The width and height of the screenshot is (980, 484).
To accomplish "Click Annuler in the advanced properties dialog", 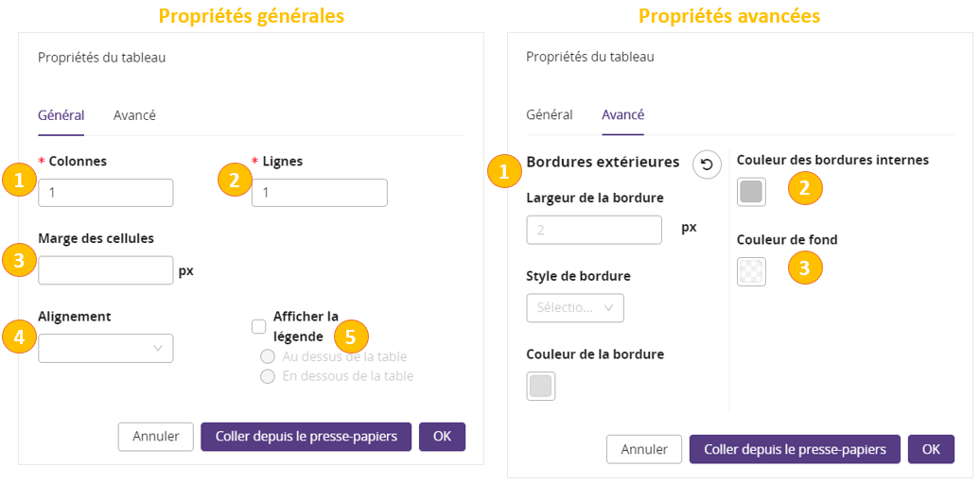I will coord(644,449).
